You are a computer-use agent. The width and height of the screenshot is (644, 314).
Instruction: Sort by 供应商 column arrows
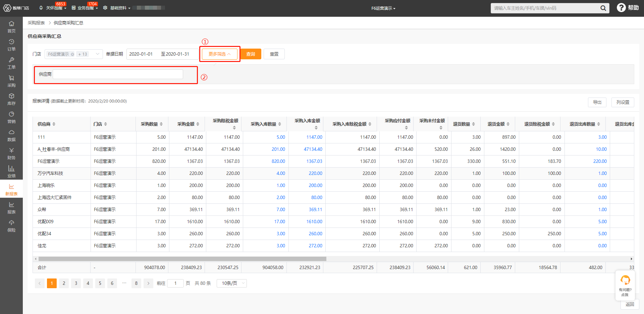[54, 124]
